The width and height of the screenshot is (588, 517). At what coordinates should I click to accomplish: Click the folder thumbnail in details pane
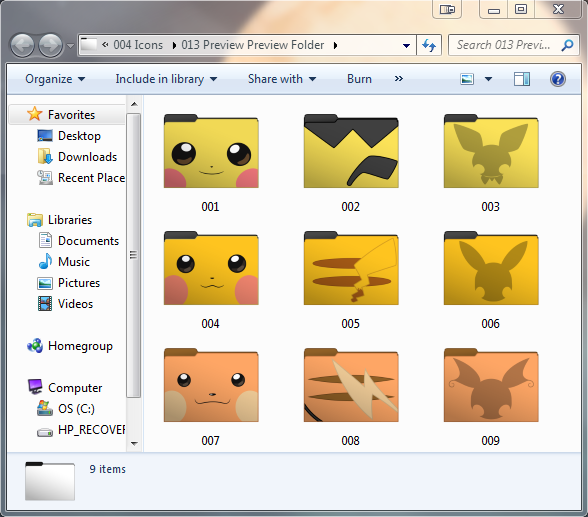click(x=50, y=481)
